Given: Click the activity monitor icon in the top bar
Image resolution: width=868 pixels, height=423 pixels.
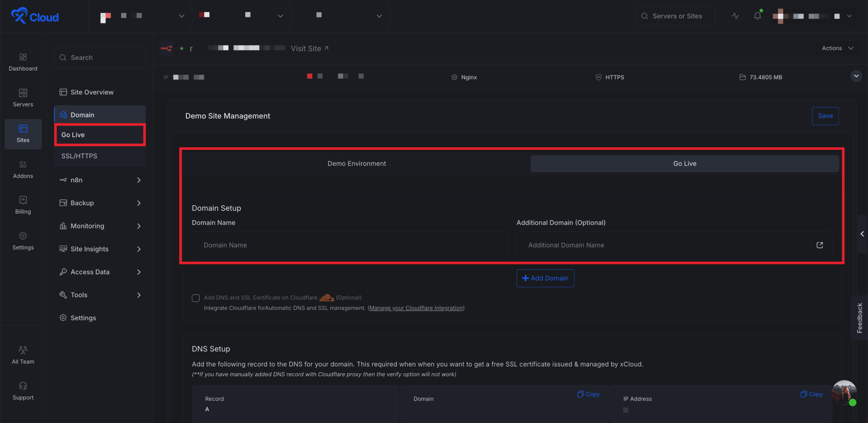Looking at the screenshot, I should (735, 16).
